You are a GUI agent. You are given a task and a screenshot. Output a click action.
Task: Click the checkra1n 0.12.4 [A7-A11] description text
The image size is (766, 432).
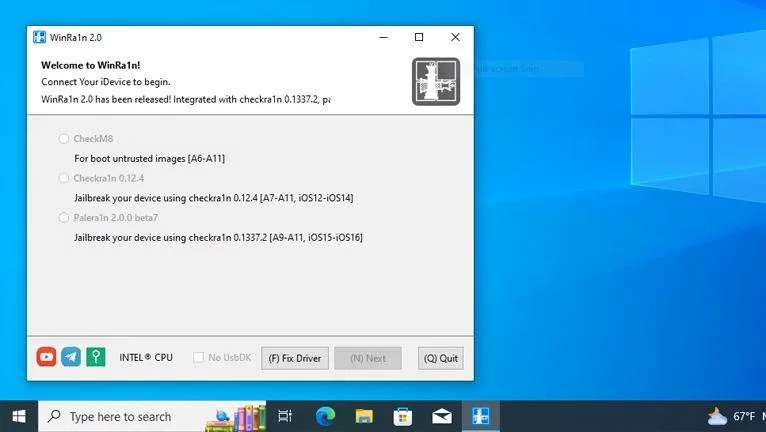(x=213, y=198)
